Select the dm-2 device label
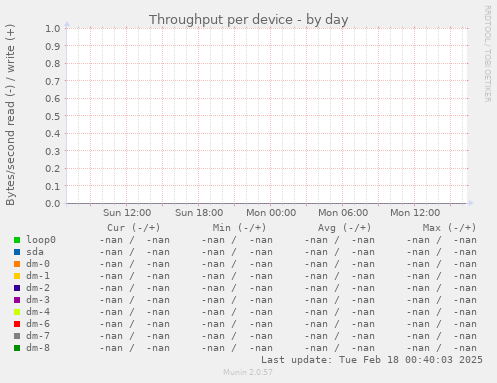 pyautogui.click(x=38, y=288)
